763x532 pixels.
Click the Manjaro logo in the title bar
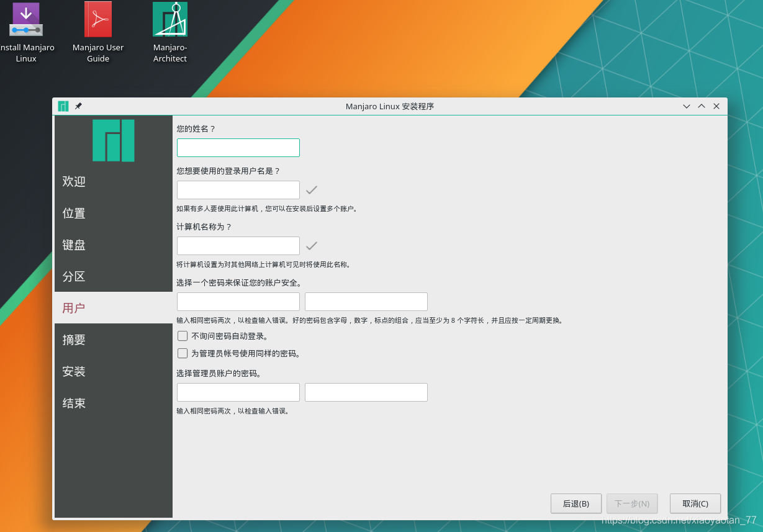coord(63,106)
